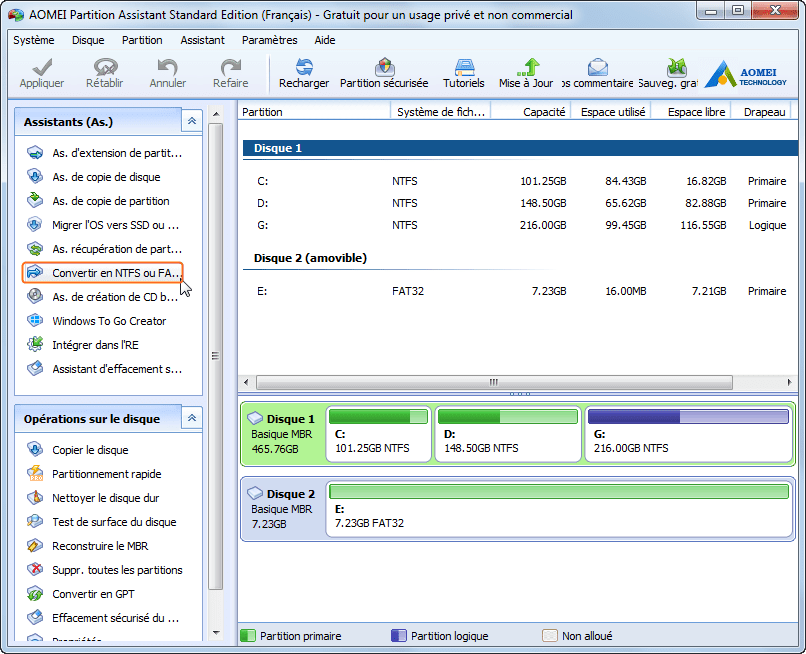Select Convertir en GPT operation
The width and height of the screenshot is (806, 654).
[x=81, y=594]
